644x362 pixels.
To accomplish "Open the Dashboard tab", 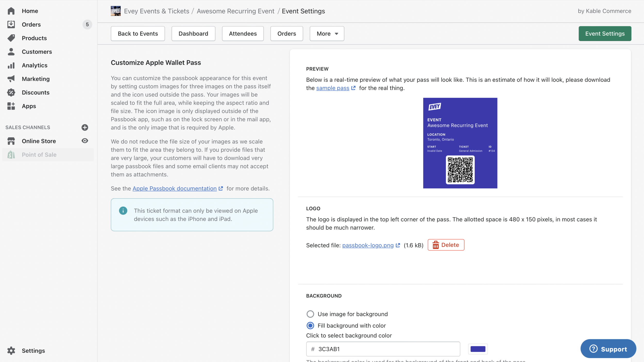I will pyautogui.click(x=193, y=33).
